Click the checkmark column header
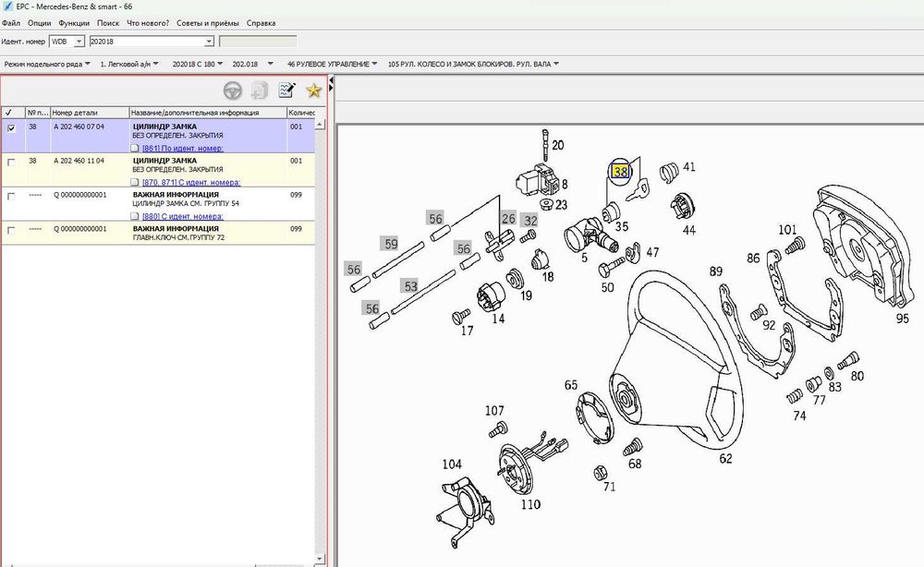Viewport: 924px width, 567px height. click(12, 113)
